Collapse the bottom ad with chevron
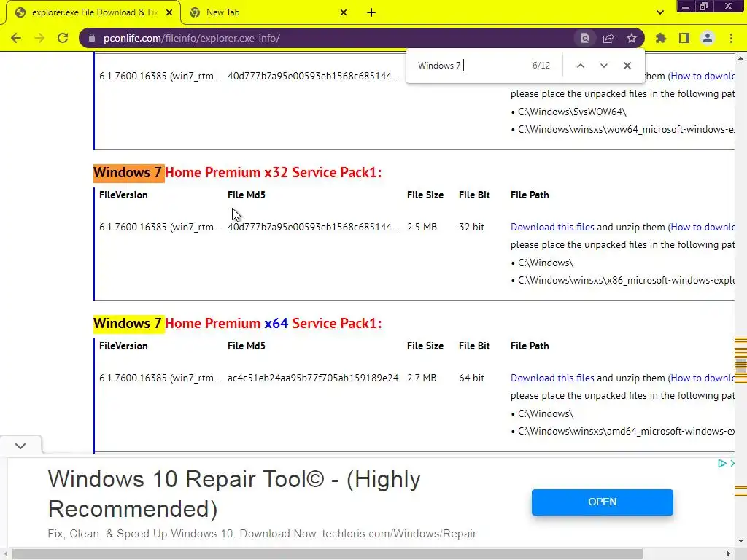747x560 pixels. click(20, 446)
